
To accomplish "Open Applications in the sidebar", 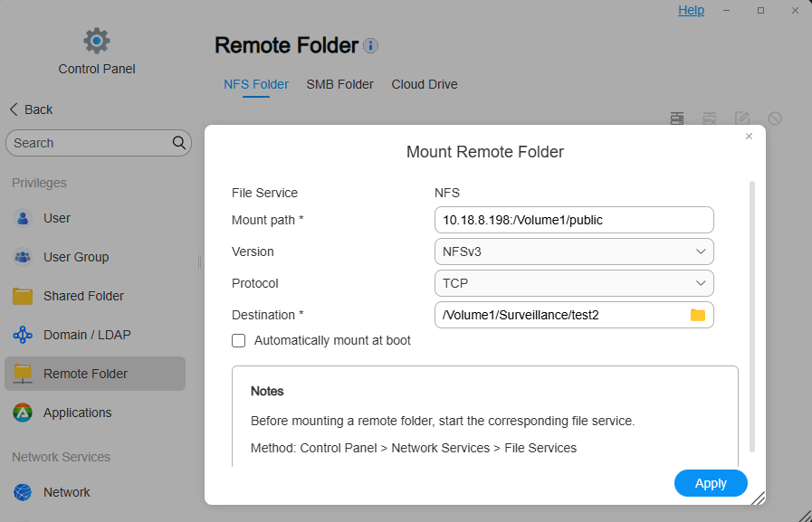I will pyautogui.click(x=77, y=413).
